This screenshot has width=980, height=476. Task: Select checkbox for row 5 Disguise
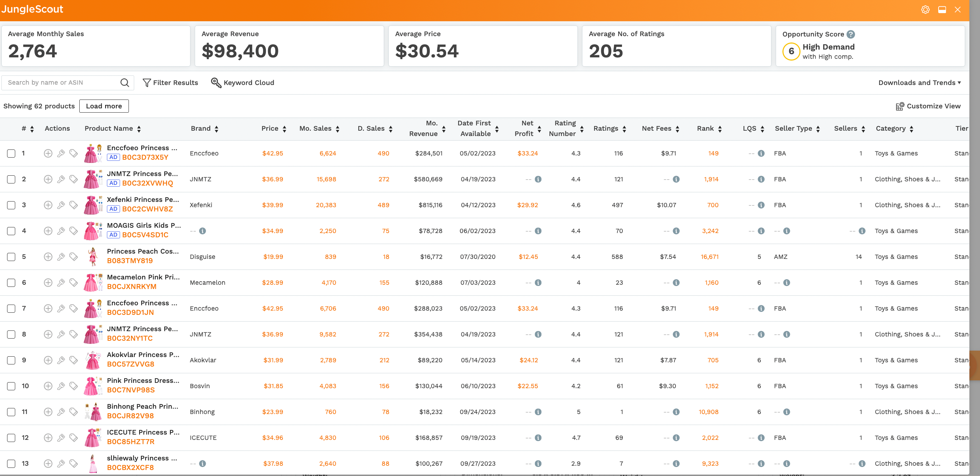pyautogui.click(x=11, y=257)
